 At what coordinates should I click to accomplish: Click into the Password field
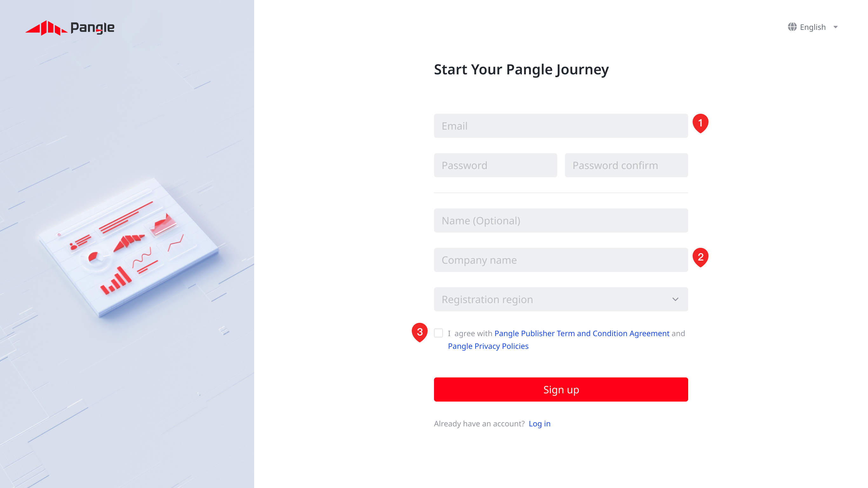tap(495, 165)
